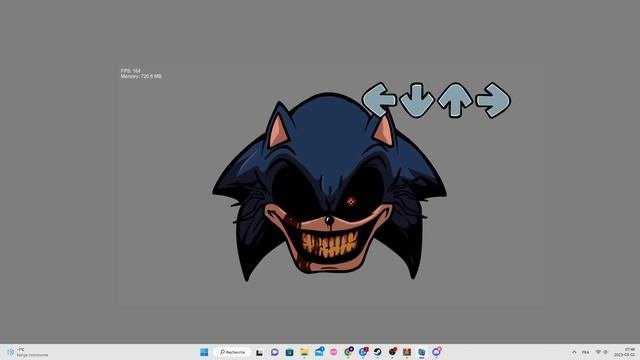Open the purple ring taskbar app at far right
640x360 pixels.
(436, 351)
